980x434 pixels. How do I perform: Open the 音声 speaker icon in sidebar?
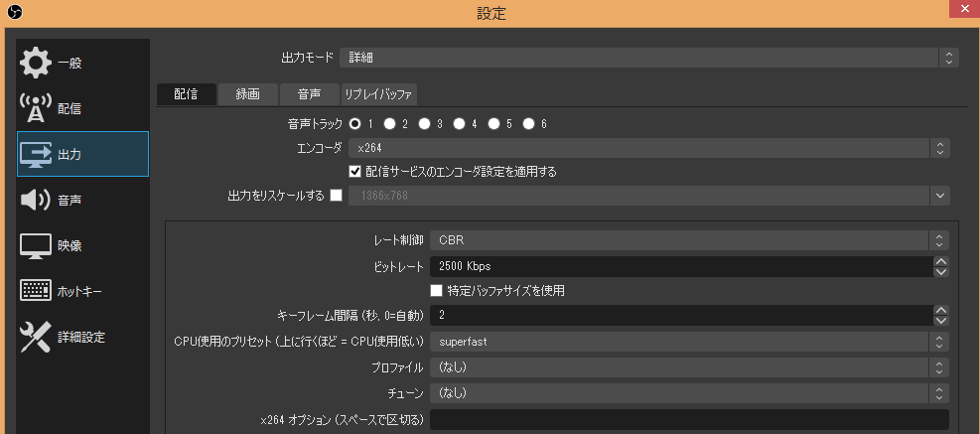(x=37, y=200)
